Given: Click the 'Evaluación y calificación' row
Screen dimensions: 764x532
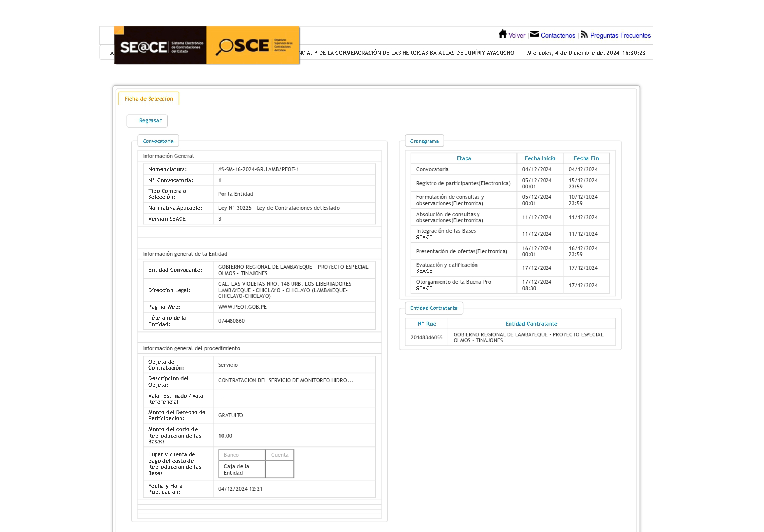Looking at the screenshot, I should pos(510,268).
